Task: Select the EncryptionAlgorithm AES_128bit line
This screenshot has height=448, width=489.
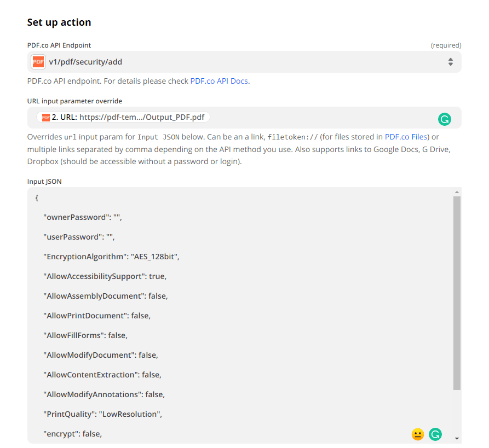Action: [111, 257]
